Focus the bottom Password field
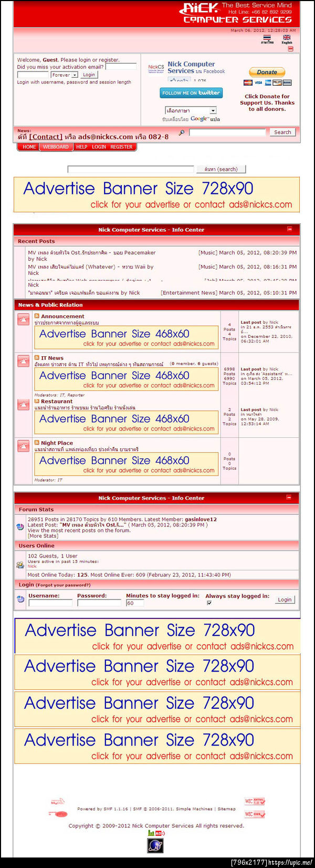 tap(99, 603)
